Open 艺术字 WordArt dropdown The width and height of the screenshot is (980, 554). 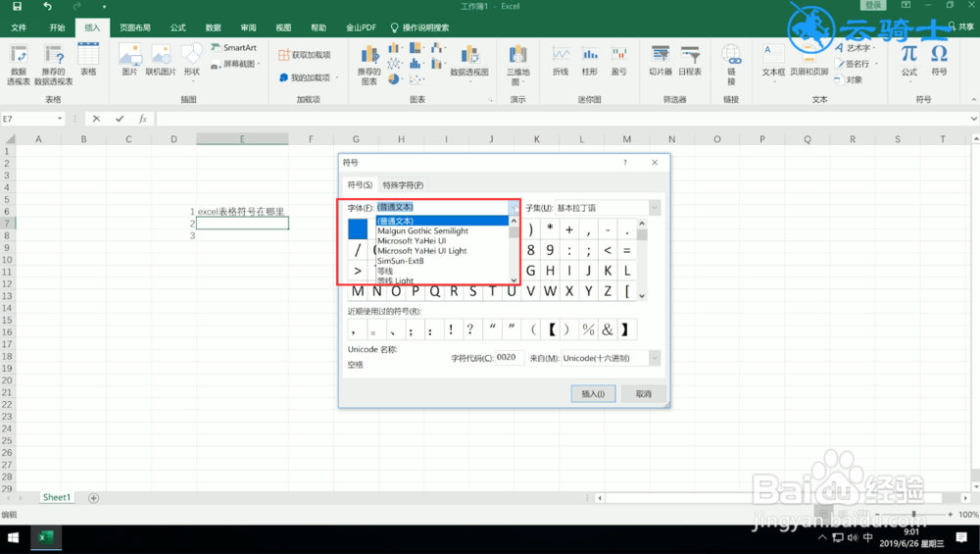[x=855, y=48]
